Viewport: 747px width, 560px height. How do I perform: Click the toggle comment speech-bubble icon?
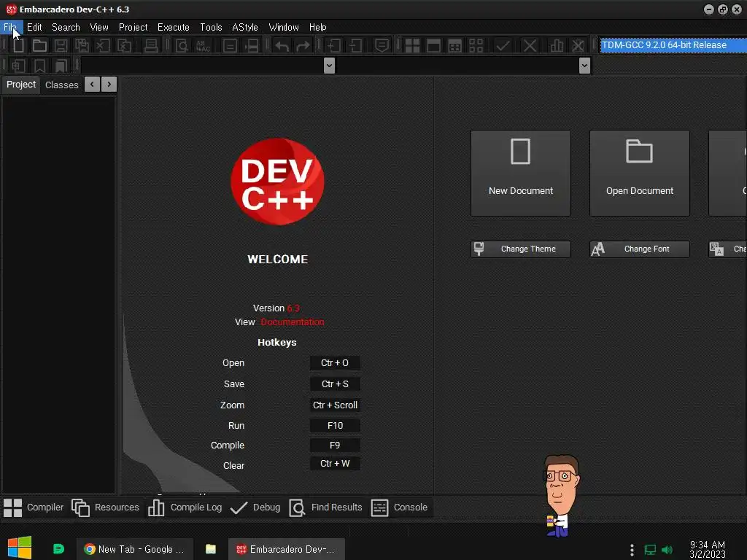(382, 46)
